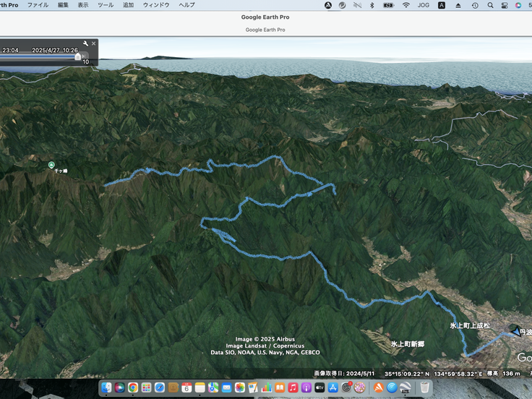Image resolution: width=532 pixels, height=399 pixels.
Task: Open the 追加 menu
Action: pos(128,5)
